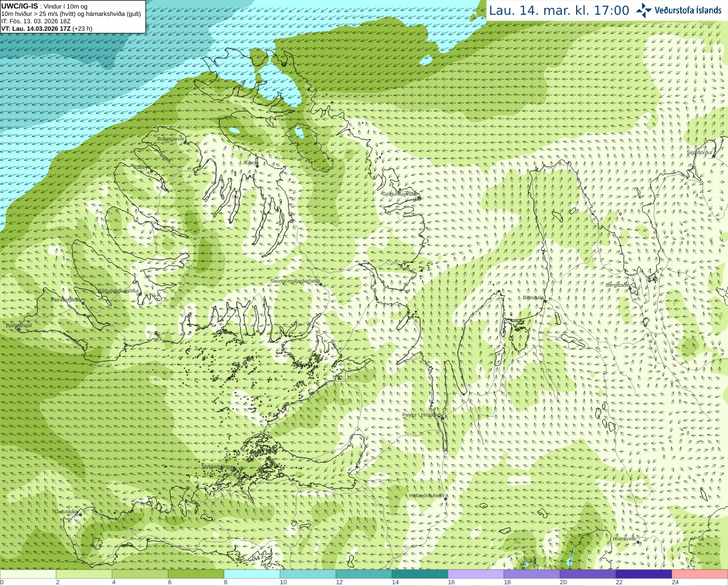This screenshot has height=586, width=728.
Task: Click the Reykir í Hrútafirði station label
Action: pos(421,415)
